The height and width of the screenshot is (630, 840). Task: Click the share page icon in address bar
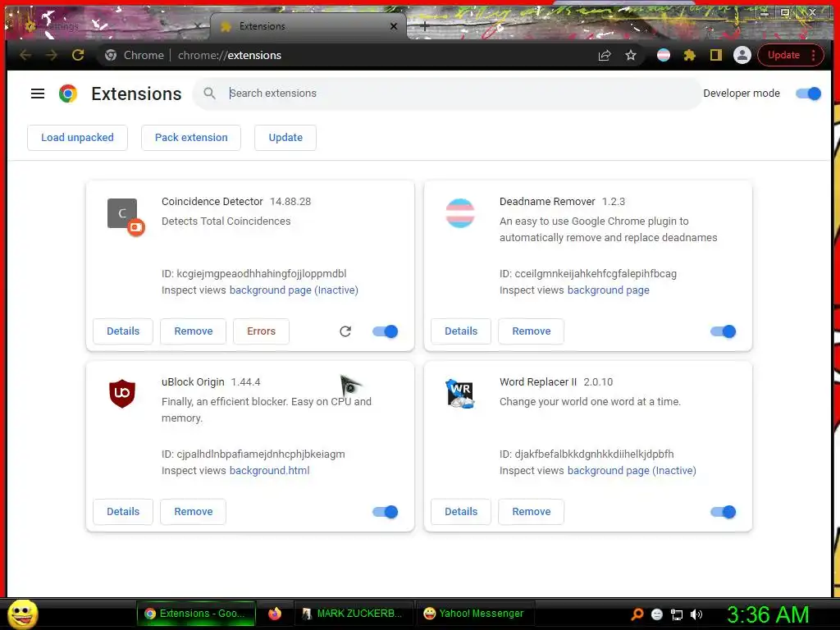pyautogui.click(x=605, y=55)
